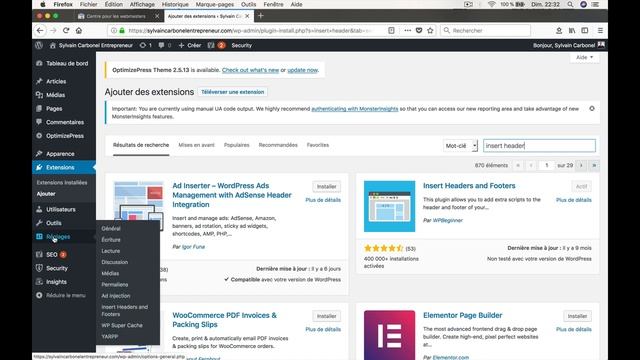Click Téléverser une extension button
The width and height of the screenshot is (640, 360).
click(232, 92)
